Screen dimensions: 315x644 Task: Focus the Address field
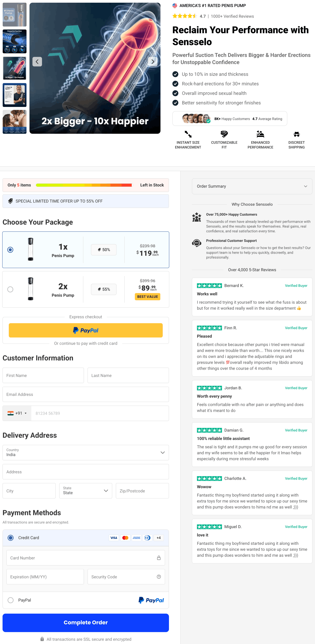point(86,472)
